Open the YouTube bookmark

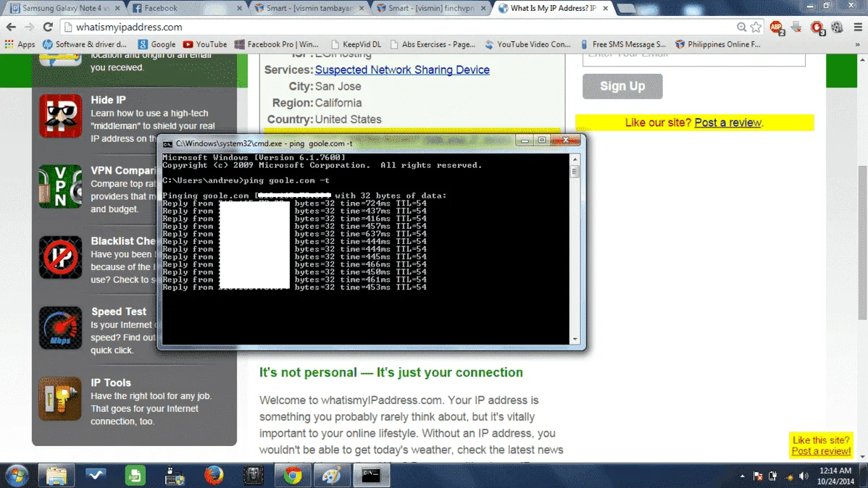pos(205,44)
